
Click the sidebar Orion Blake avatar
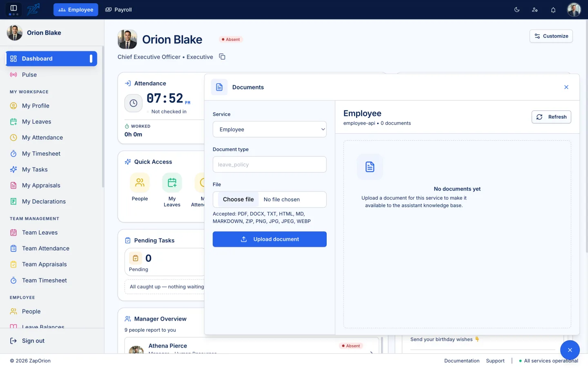pos(15,33)
